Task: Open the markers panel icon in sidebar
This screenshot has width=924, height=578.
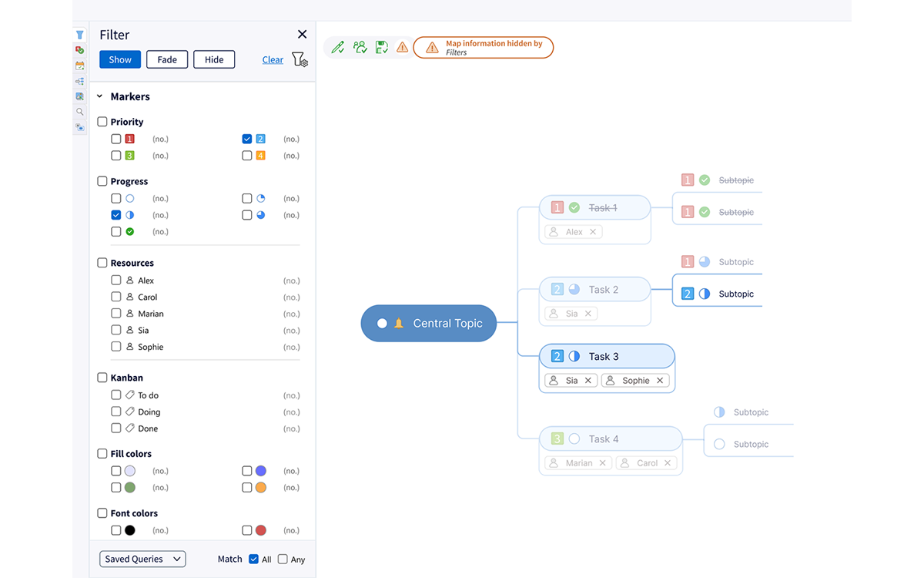Action: [x=79, y=50]
